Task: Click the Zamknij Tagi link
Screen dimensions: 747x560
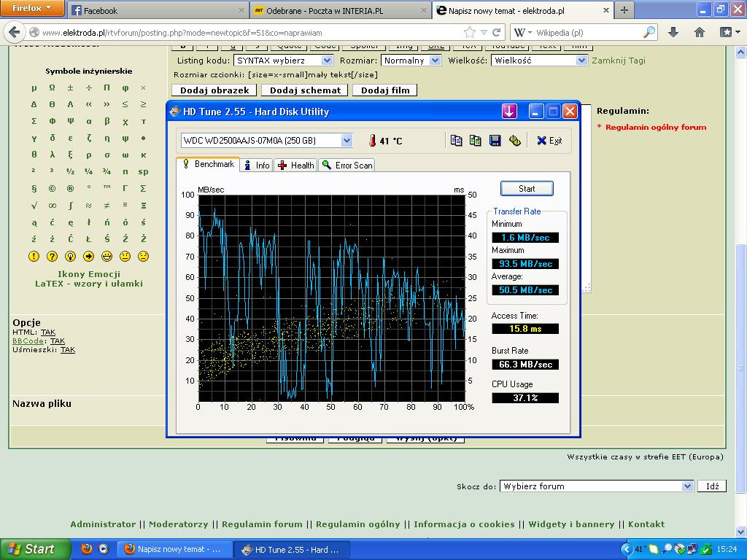Action: (x=619, y=61)
